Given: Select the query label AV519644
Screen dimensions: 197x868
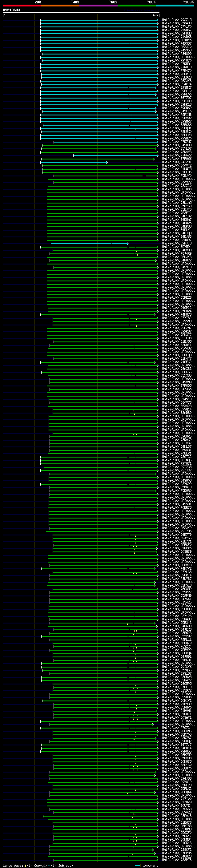Looking at the screenshot, I should [11, 10].
